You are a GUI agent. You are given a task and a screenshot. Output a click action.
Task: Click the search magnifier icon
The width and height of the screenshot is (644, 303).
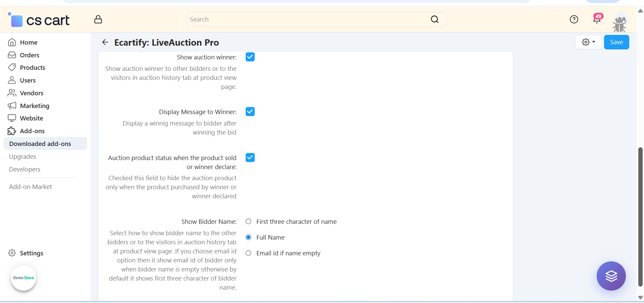[435, 19]
